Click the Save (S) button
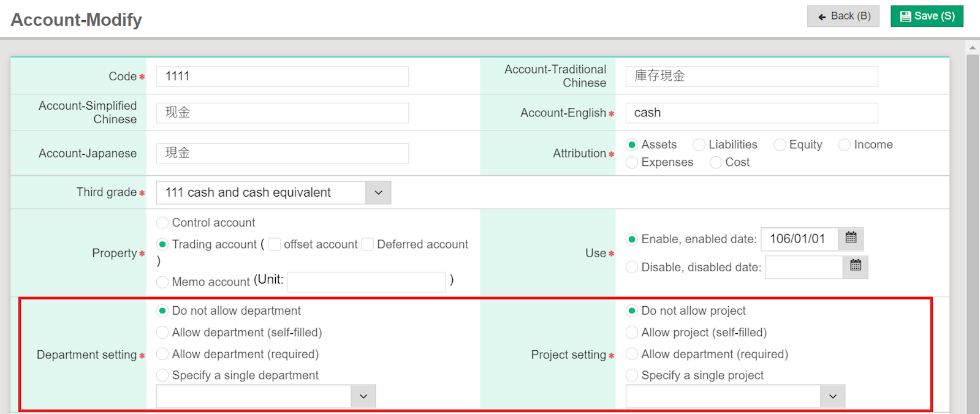This screenshot has width=980, height=414. coord(927,16)
